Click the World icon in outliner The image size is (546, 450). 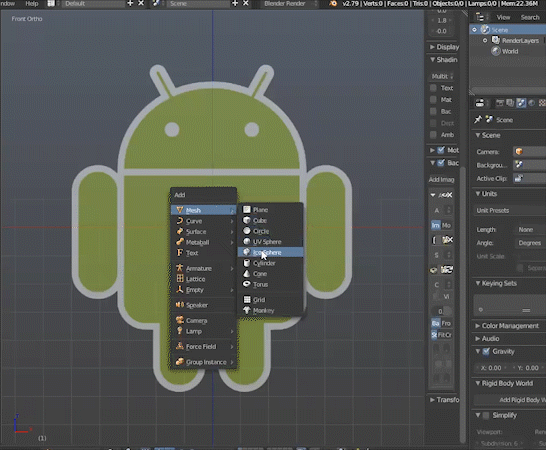coord(496,51)
